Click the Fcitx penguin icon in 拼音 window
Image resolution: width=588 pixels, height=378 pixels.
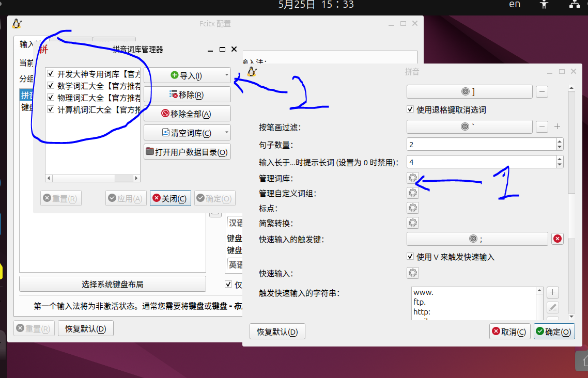(252, 71)
